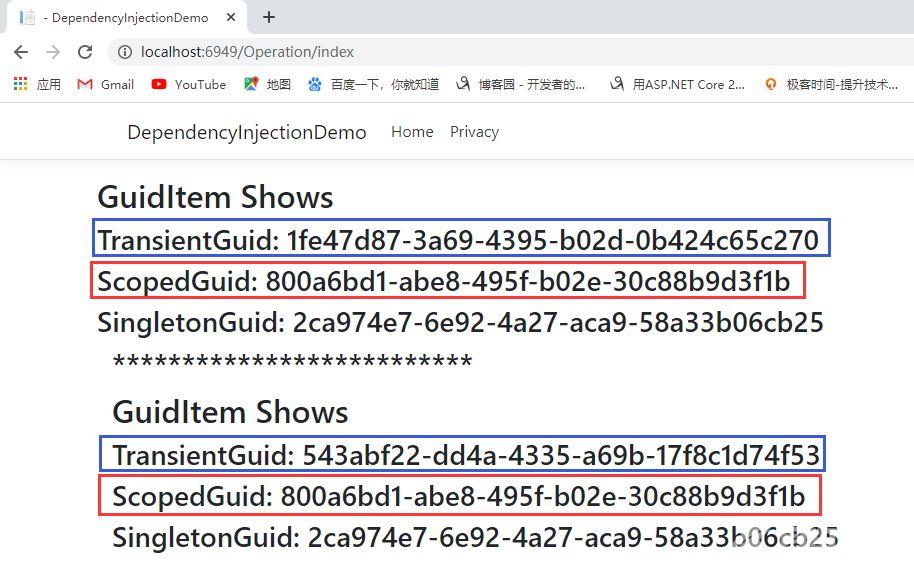
Task: Click second SingletonGuid 2ca974e7 line
Action: tap(476, 537)
